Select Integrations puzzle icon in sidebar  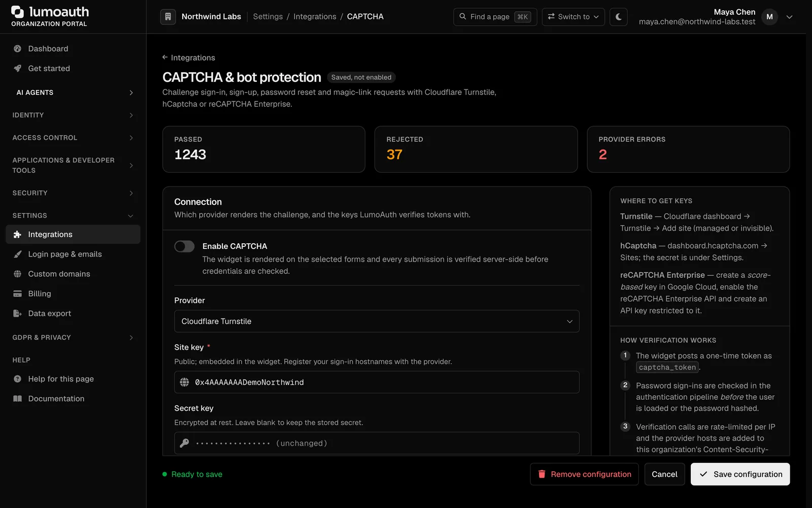click(x=17, y=235)
